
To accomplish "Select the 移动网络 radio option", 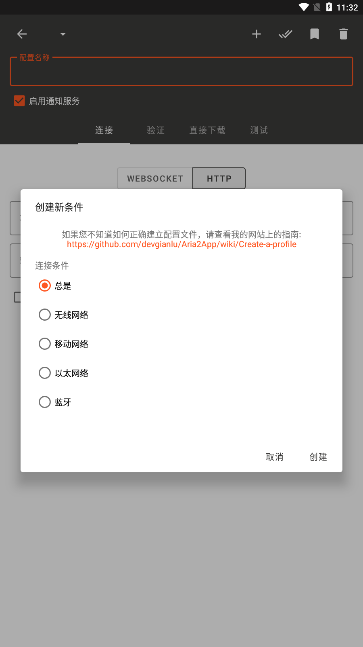I will click(x=64, y=344).
